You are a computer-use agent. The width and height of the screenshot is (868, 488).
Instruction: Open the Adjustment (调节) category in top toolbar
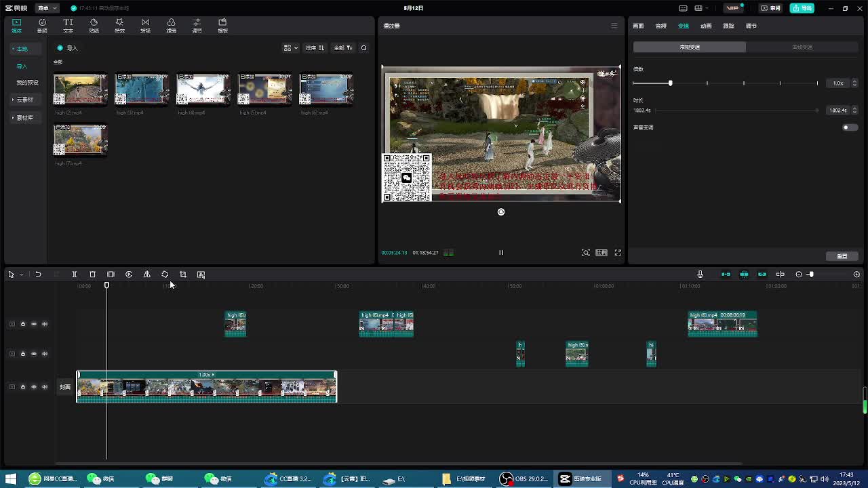(197, 26)
